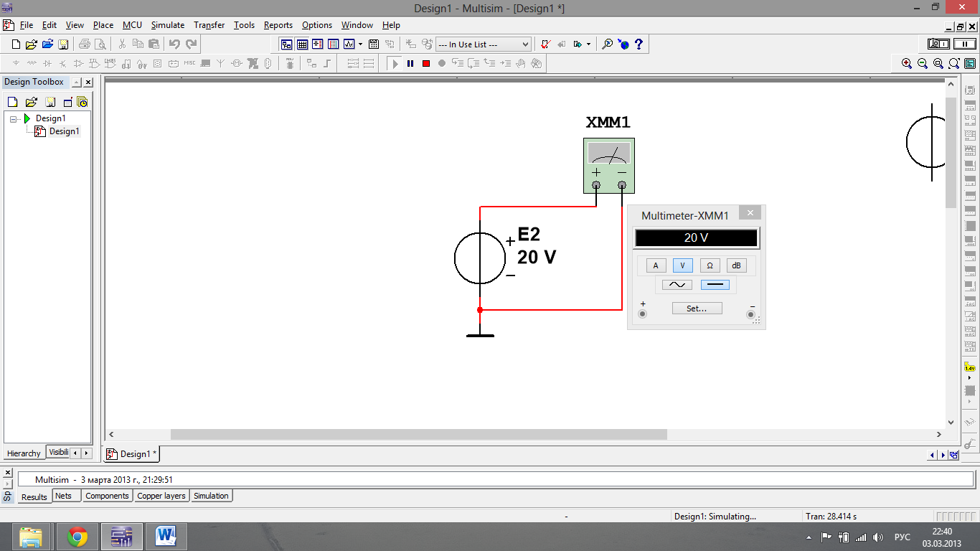The image size is (980, 551).
Task: Zoom in with plus magnifier icon
Action: click(907, 63)
